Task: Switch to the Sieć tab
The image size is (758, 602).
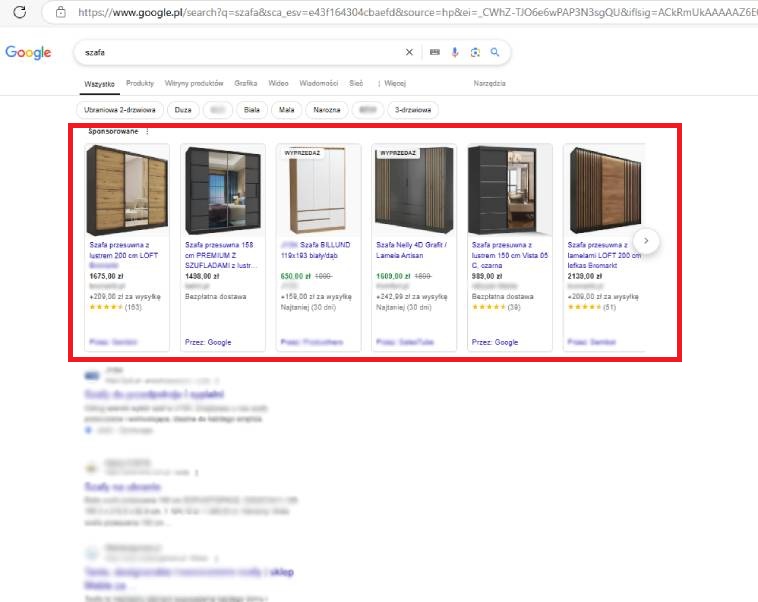Action: 356,83
